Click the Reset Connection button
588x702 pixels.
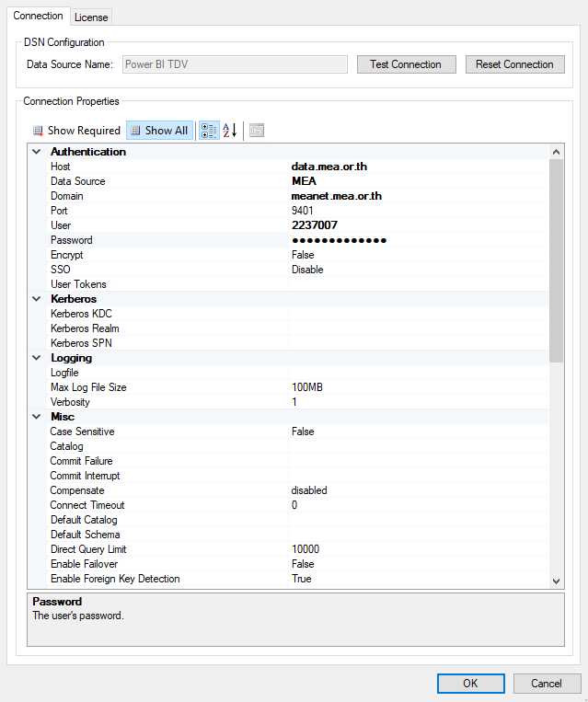(514, 64)
